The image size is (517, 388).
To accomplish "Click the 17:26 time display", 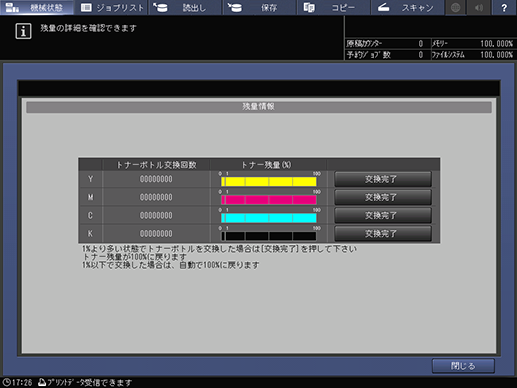I will click(x=22, y=382).
